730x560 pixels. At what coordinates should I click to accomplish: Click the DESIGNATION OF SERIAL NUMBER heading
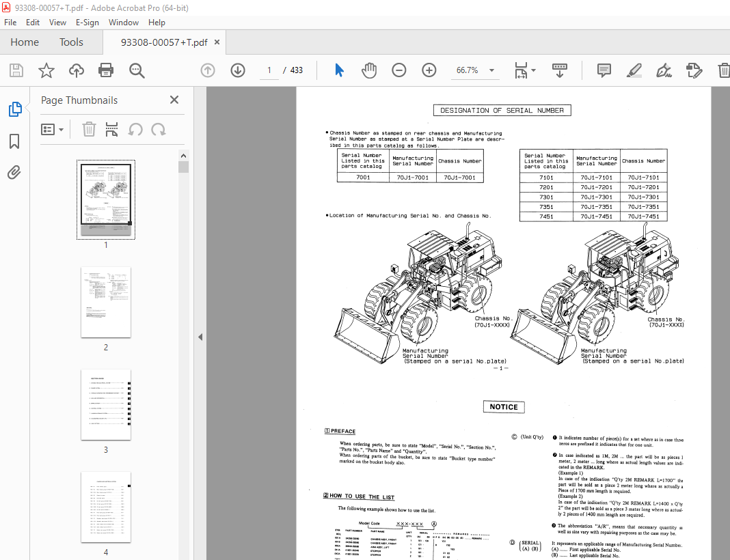coord(502,110)
